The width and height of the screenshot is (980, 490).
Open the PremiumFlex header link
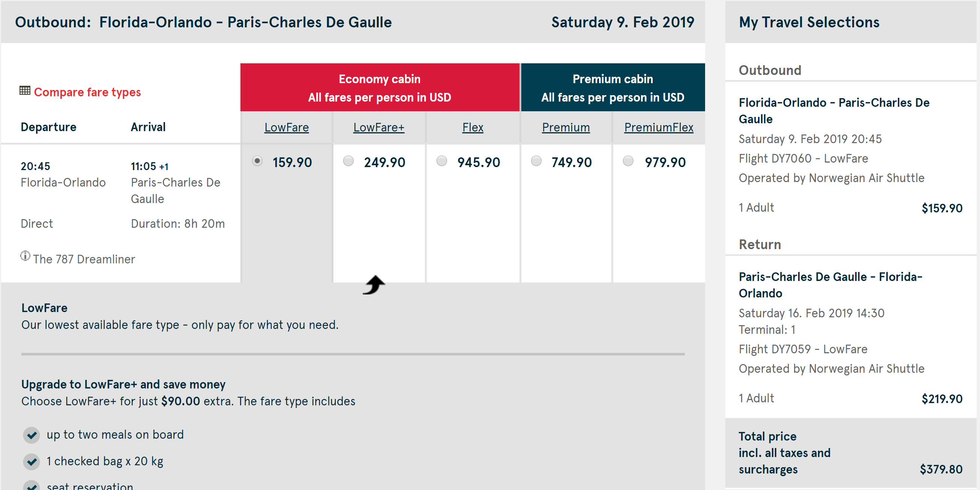coord(659,127)
